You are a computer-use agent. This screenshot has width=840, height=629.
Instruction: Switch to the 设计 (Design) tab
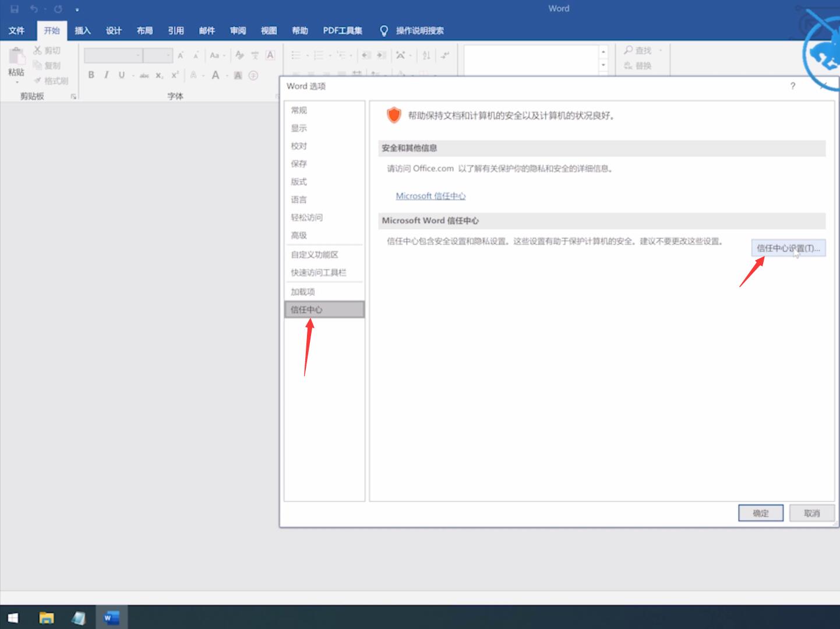pos(114,30)
